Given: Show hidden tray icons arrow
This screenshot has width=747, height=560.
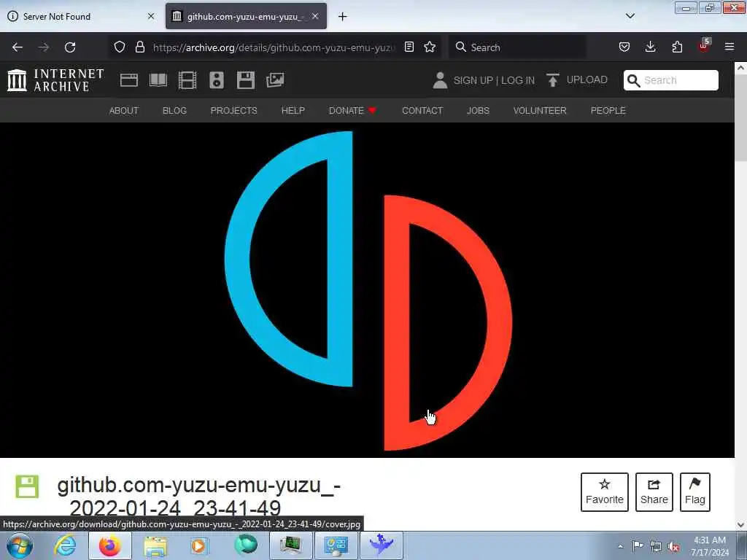Looking at the screenshot, I should coord(620,547).
